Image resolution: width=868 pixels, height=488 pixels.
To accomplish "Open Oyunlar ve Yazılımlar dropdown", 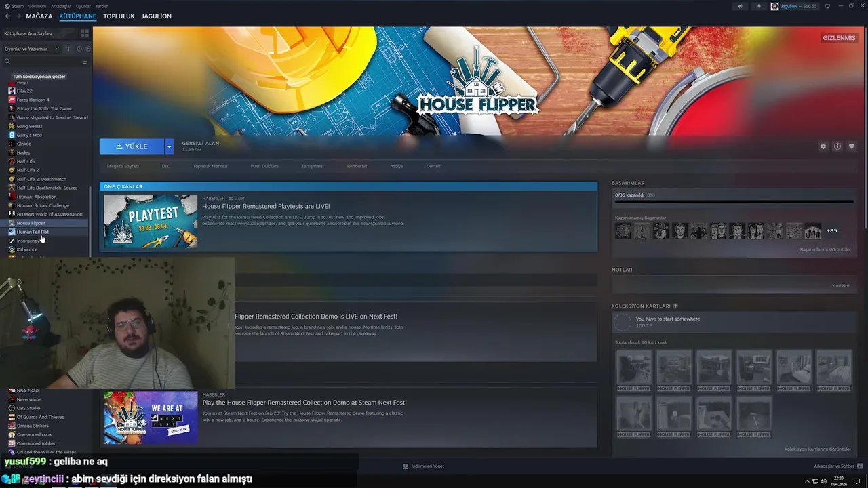I will (32, 49).
